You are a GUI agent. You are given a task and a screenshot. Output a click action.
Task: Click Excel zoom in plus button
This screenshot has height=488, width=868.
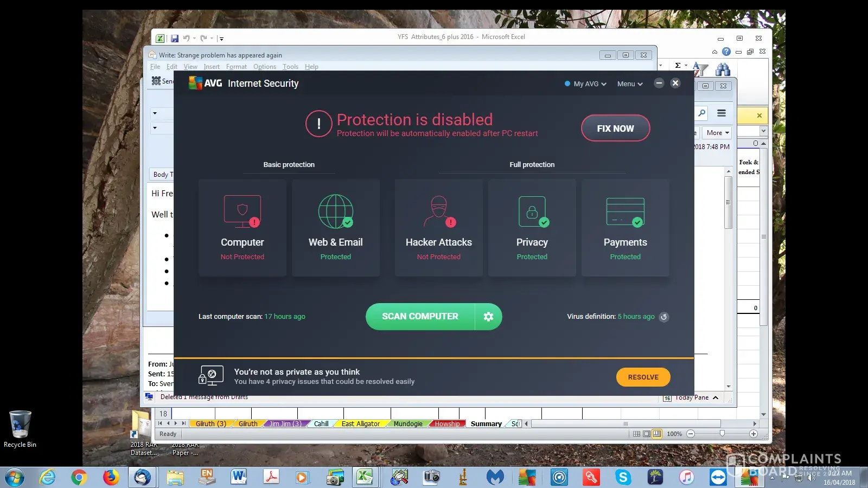coord(754,434)
